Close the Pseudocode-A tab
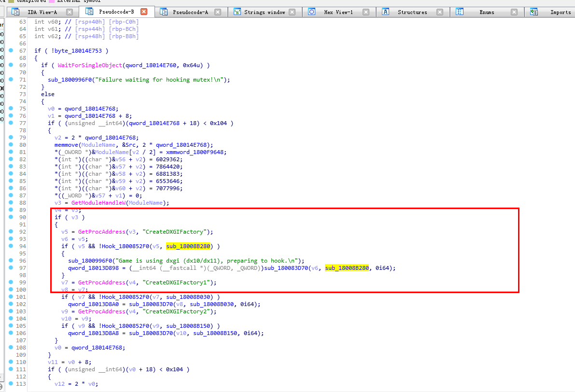The height and width of the screenshot is (392, 575). (x=218, y=12)
